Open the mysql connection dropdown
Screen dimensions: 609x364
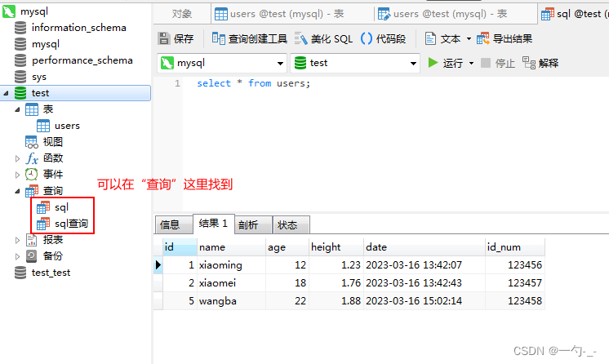[280, 63]
